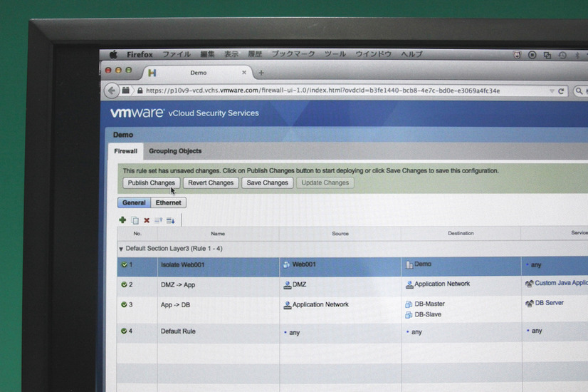Open the ブックマーク (Bookmarks) menu
Image resolution: width=588 pixels, height=392 pixels.
(293, 54)
